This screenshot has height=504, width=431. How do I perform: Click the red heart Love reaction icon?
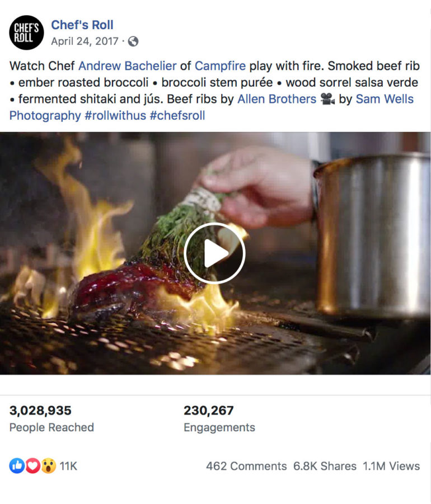tap(32, 466)
